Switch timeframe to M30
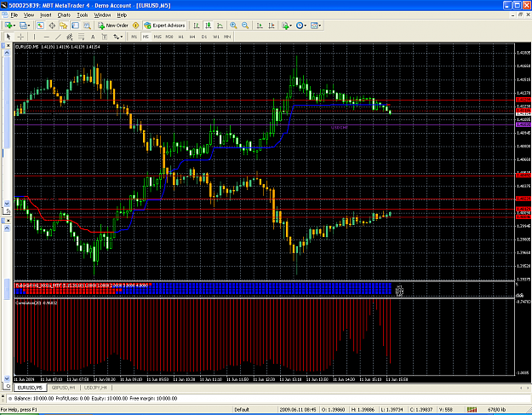This screenshot has height=415, width=532. point(169,37)
